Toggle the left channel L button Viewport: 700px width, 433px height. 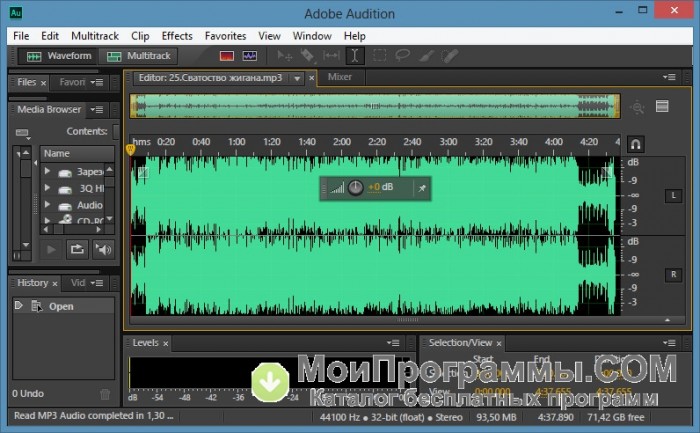coord(674,196)
